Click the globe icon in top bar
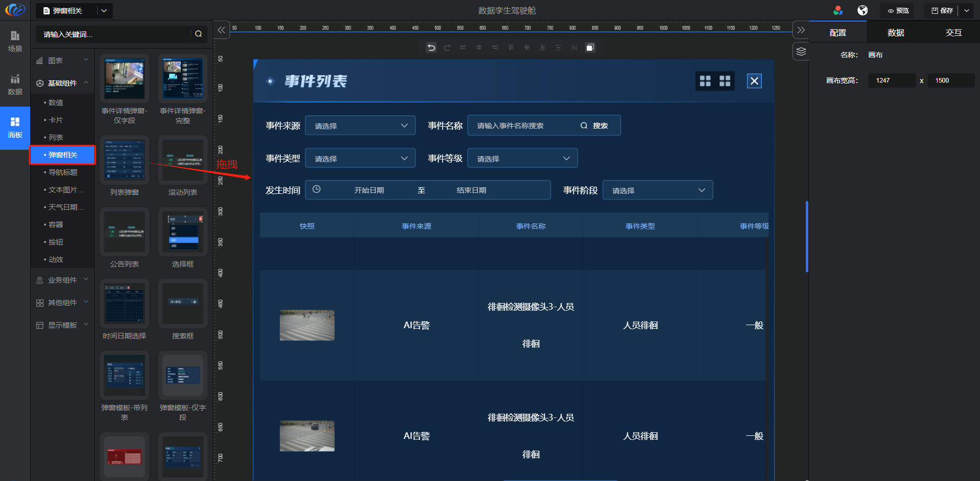Image resolution: width=980 pixels, height=481 pixels. click(863, 10)
